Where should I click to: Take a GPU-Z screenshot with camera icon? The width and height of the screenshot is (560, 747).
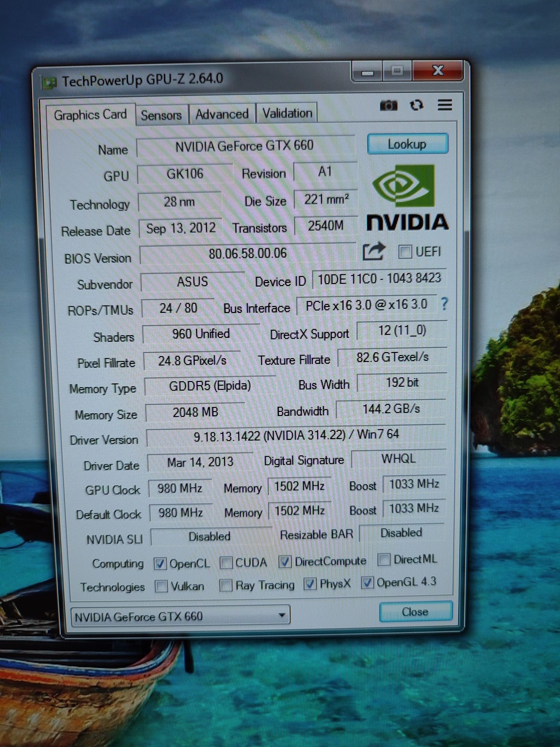tap(389, 105)
